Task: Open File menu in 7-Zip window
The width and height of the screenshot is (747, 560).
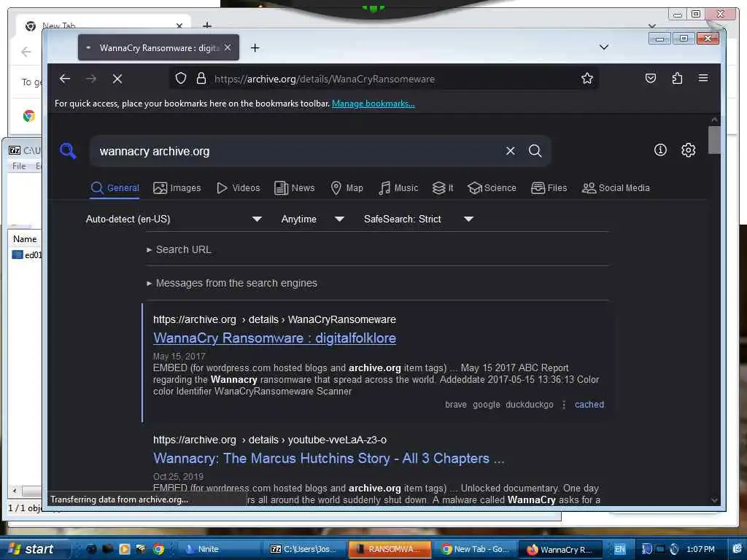Action: [x=19, y=166]
